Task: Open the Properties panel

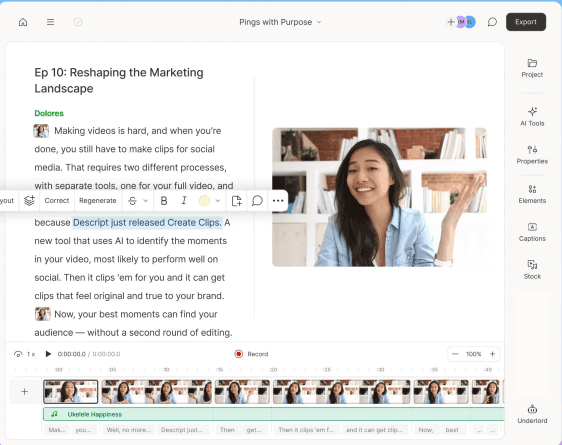Action: [x=532, y=155]
